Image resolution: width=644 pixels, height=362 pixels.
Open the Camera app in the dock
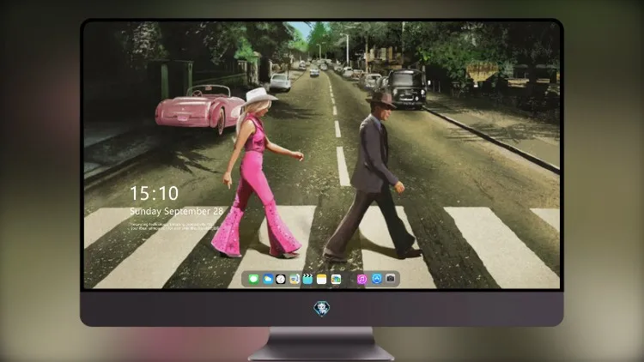pyautogui.click(x=391, y=279)
